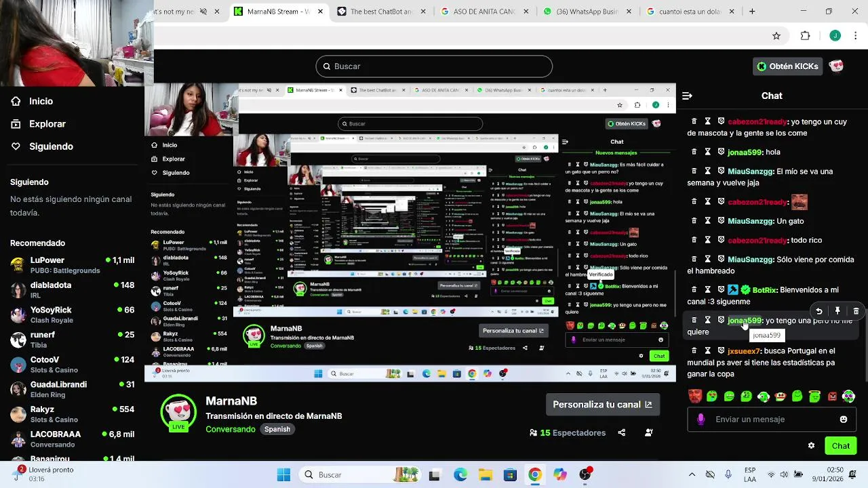Click the Spanish language tag
Image resolution: width=868 pixels, height=488 pixels.
coord(277,429)
